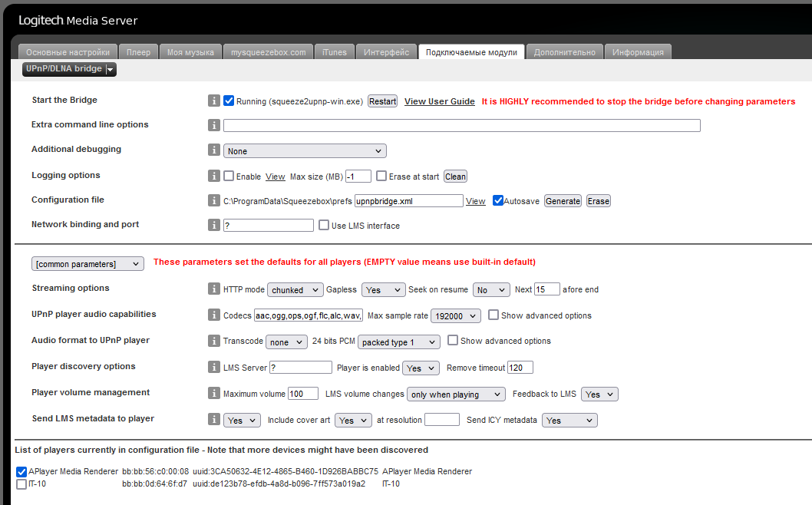Check Use LMS interface
The height and width of the screenshot is (505, 812).
click(324, 225)
